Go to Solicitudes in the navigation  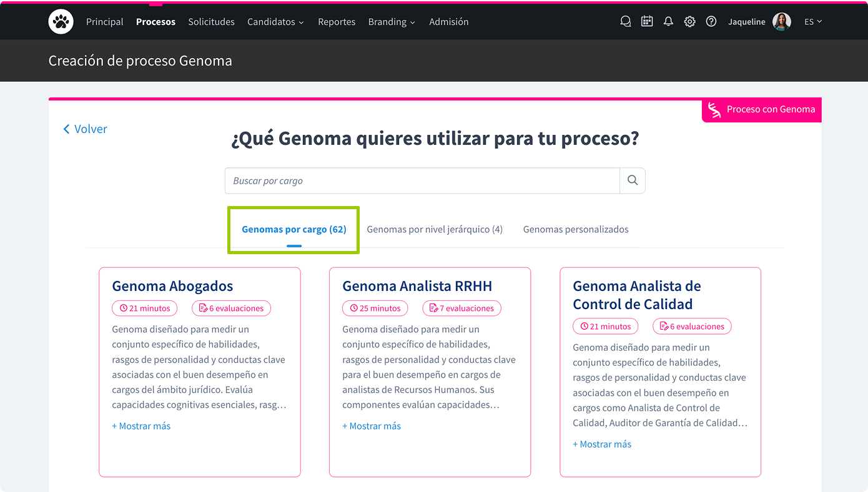tap(211, 22)
